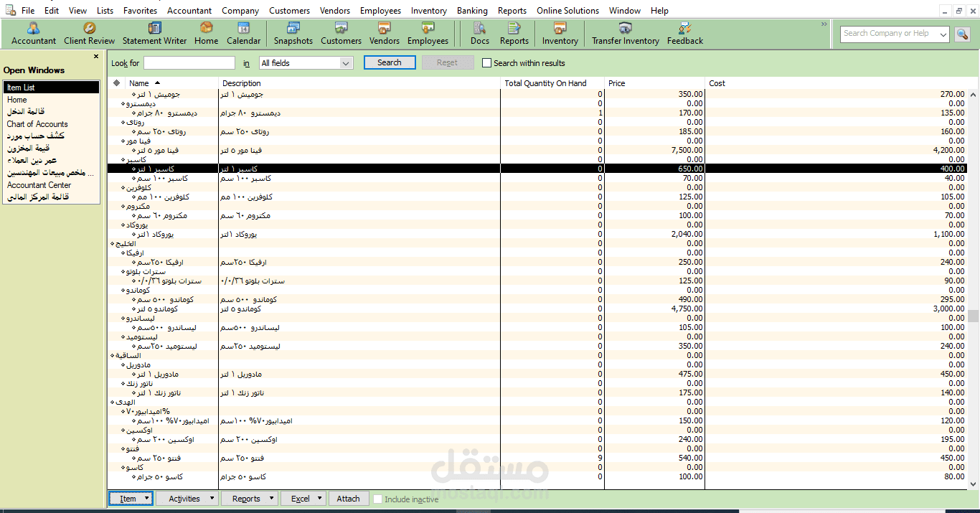The height and width of the screenshot is (513, 980).
Task: Select Home in Open Windows list
Action: pos(51,100)
